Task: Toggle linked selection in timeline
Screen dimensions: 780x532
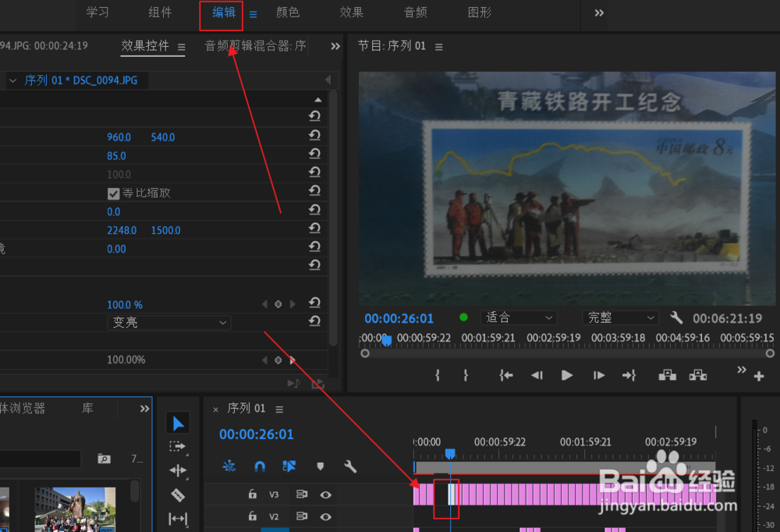Action: [289, 466]
